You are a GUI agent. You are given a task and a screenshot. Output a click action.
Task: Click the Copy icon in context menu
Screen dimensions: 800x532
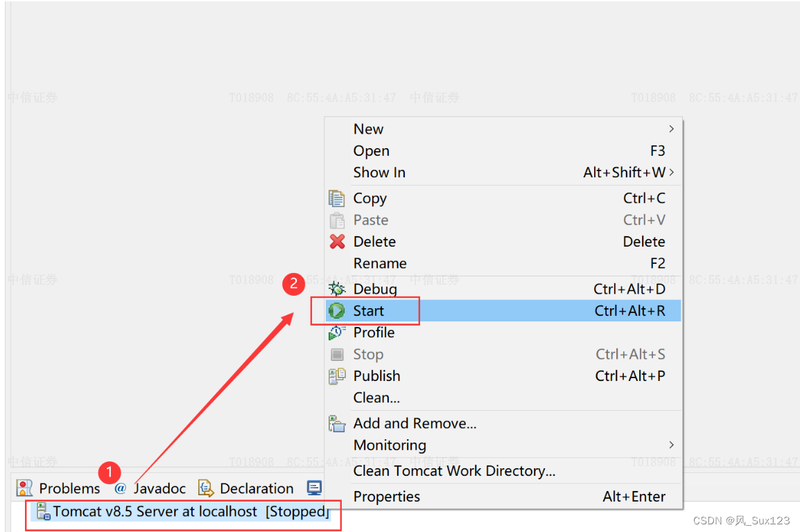point(337,198)
